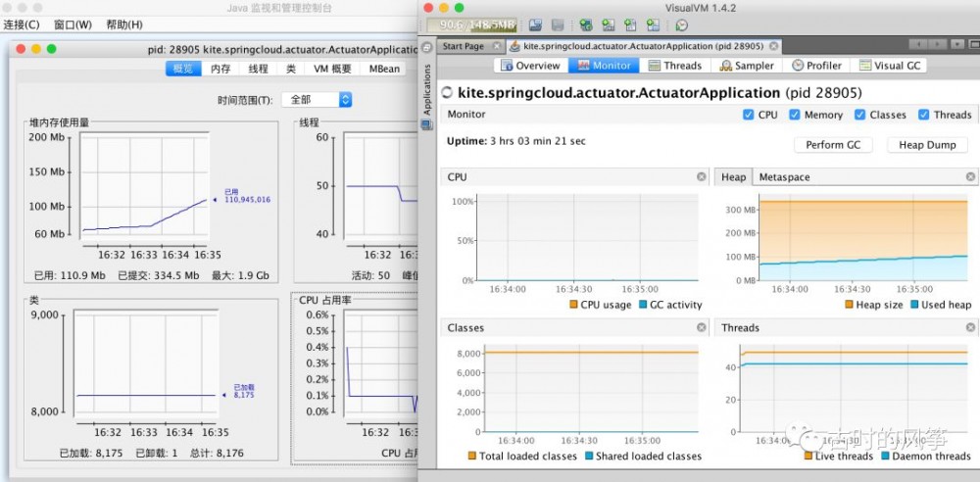
Task: Open the document list dropdown arrow
Action: (957, 44)
